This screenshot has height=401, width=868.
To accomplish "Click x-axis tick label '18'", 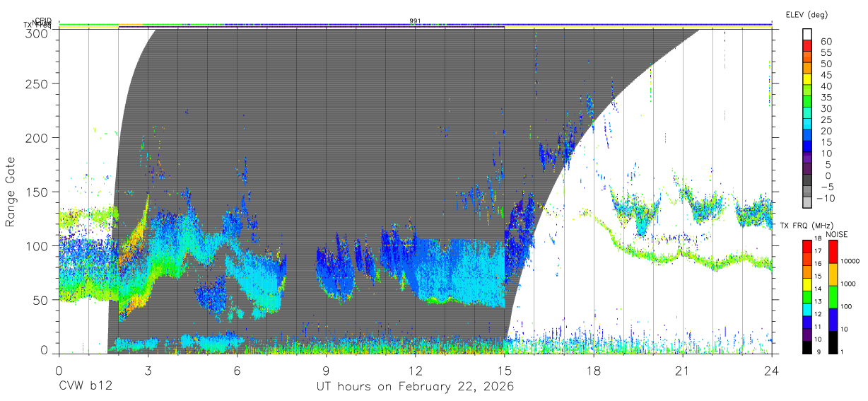I will 593,371.
